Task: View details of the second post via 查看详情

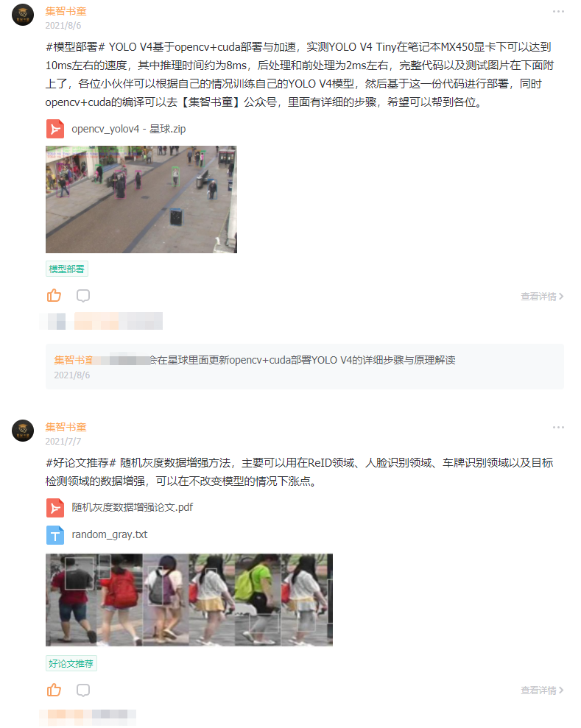Action: (x=542, y=690)
